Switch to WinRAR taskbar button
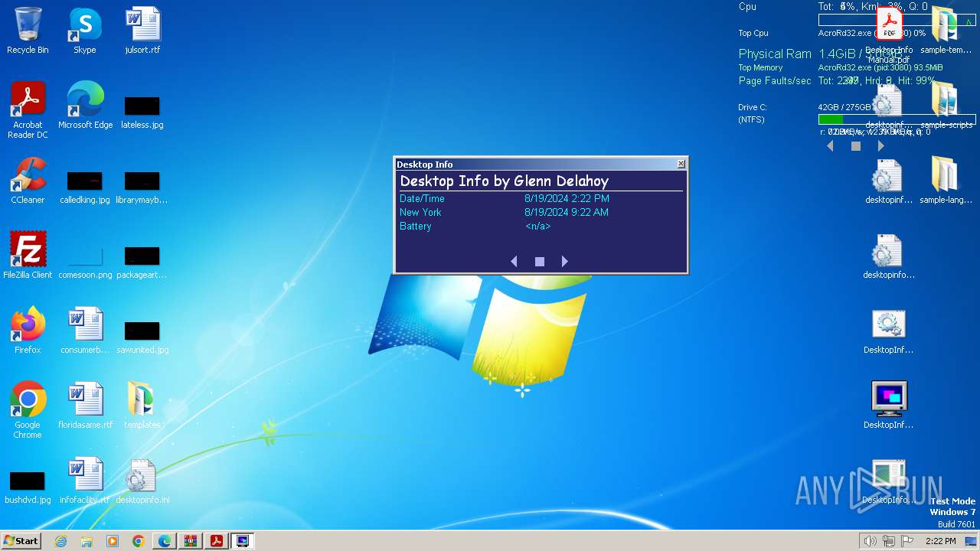This screenshot has width=980, height=551. click(191, 541)
